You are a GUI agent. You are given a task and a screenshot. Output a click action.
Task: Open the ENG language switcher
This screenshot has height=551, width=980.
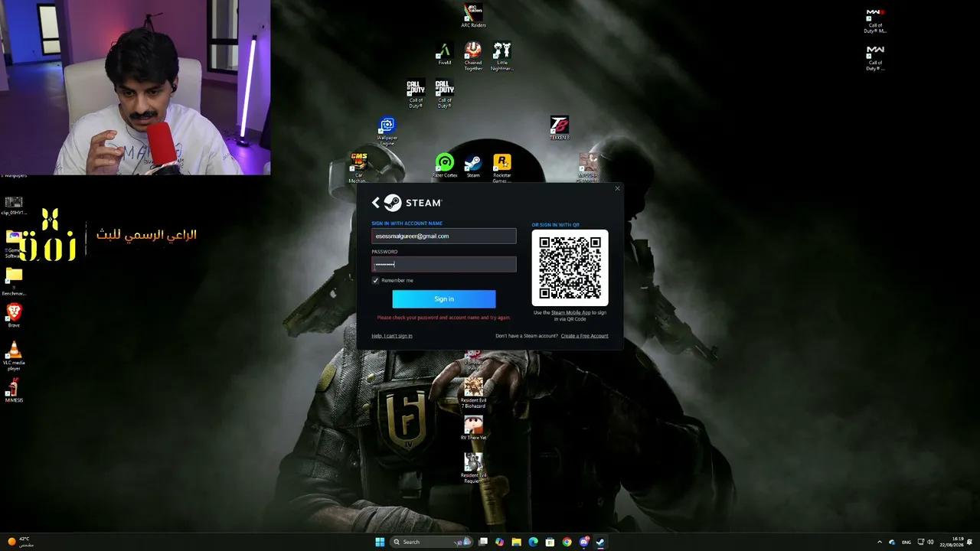click(906, 542)
